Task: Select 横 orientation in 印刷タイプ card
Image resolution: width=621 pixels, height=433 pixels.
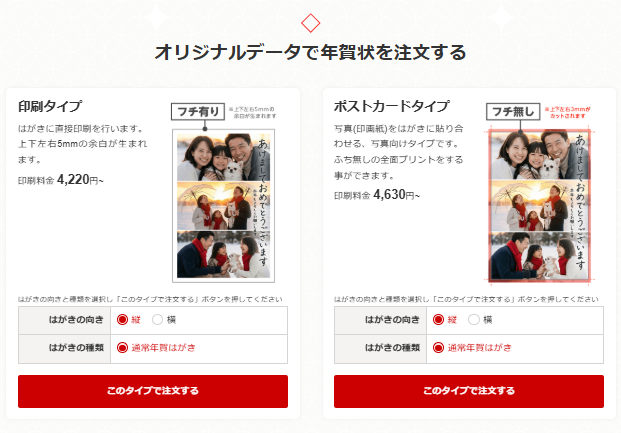Action: 157,320
